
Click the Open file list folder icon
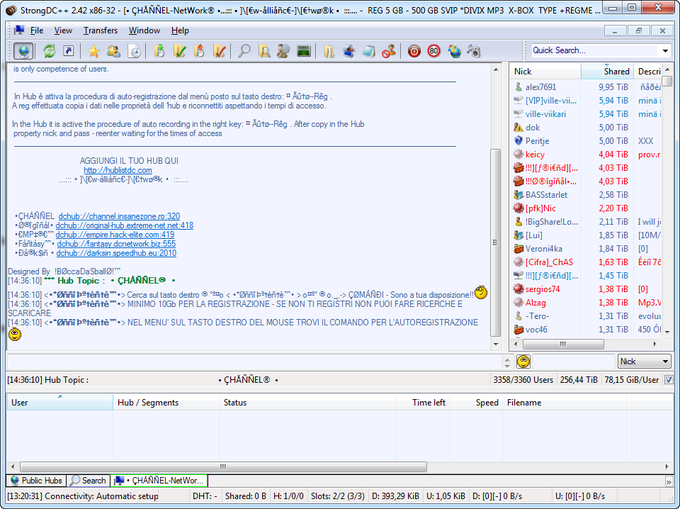[329, 51]
